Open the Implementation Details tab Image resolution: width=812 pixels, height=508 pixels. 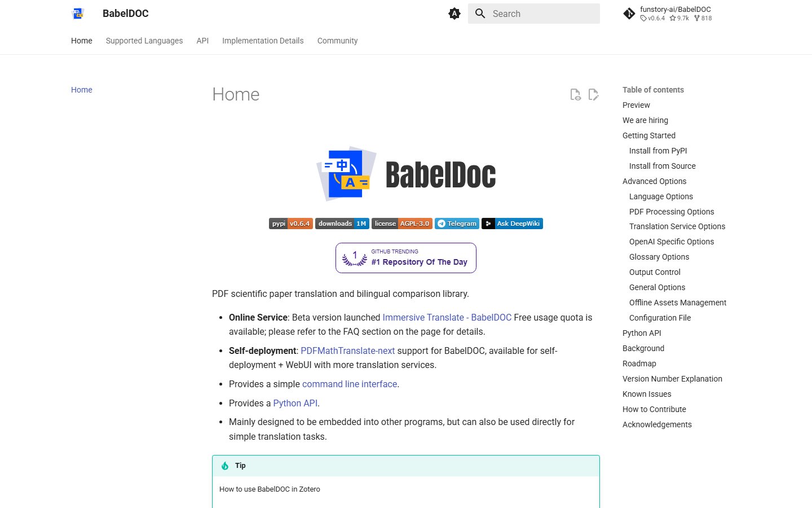[263, 41]
